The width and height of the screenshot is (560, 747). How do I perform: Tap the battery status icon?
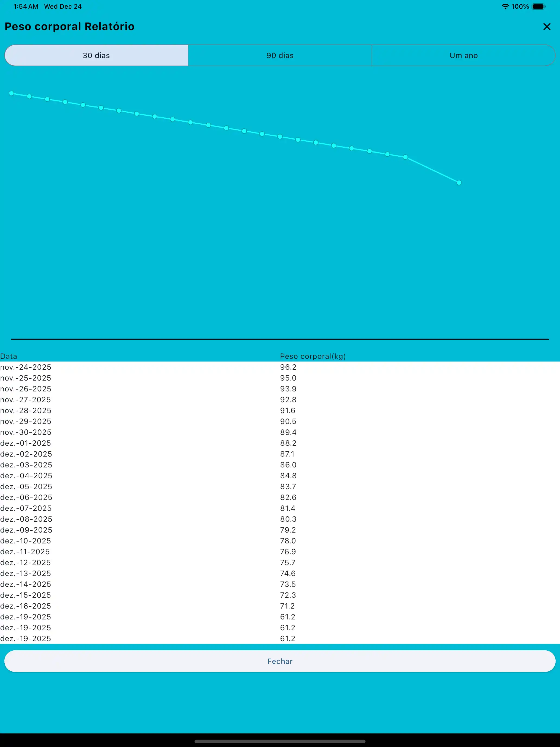click(538, 7)
